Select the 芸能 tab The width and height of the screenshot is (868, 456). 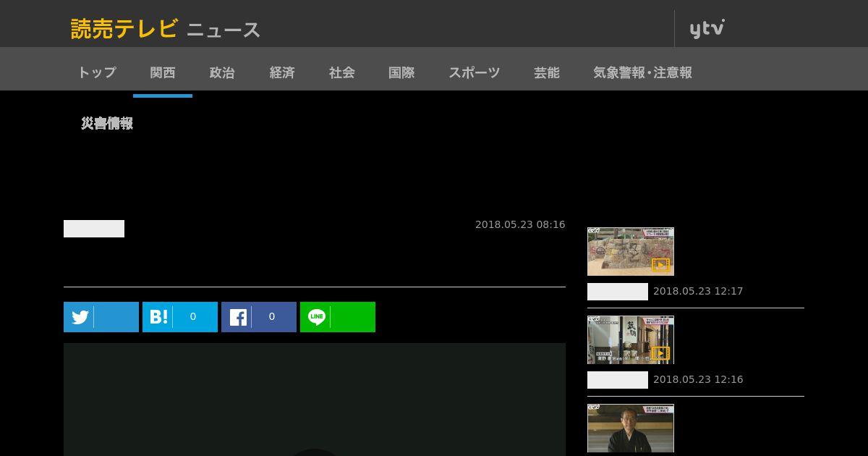pyautogui.click(x=547, y=72)
